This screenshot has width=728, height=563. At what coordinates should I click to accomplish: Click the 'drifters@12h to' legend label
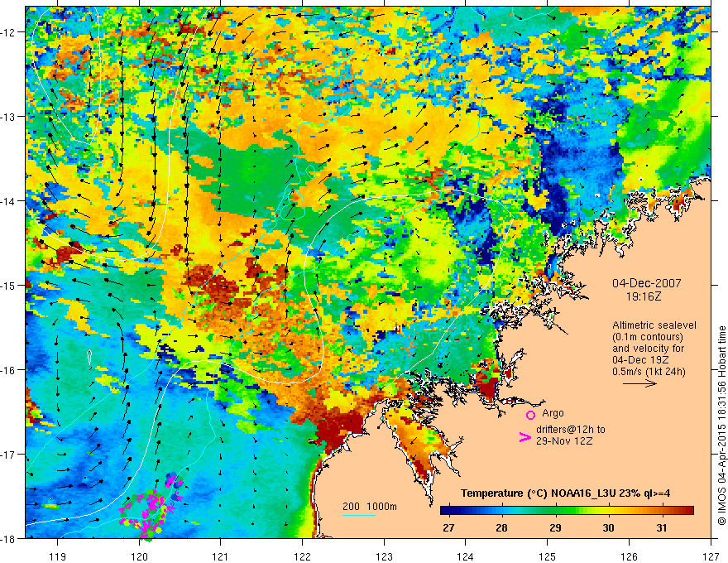[571, 430]
